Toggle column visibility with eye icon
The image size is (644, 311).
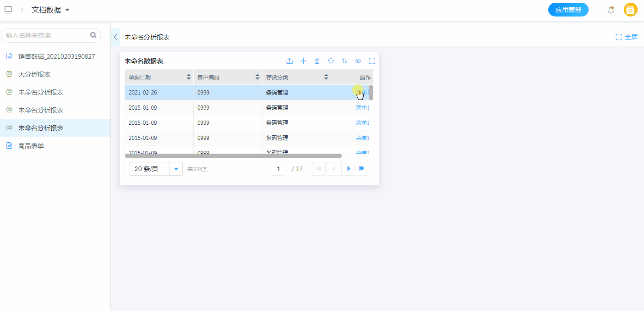[x=358, y=61]
